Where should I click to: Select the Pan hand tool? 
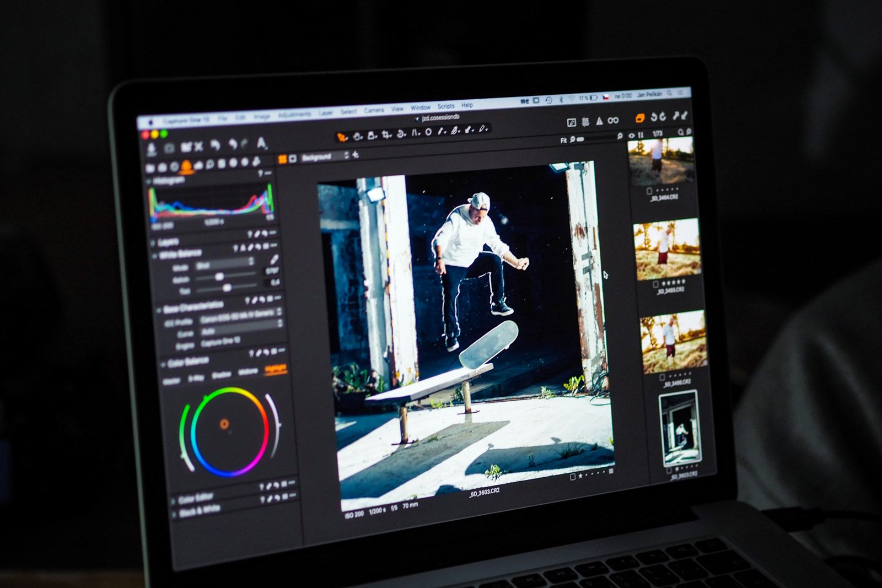[x=357, y=136]
